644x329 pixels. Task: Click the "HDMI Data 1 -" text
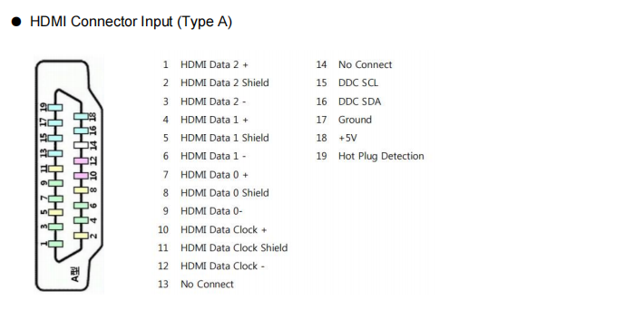[213, 156]
